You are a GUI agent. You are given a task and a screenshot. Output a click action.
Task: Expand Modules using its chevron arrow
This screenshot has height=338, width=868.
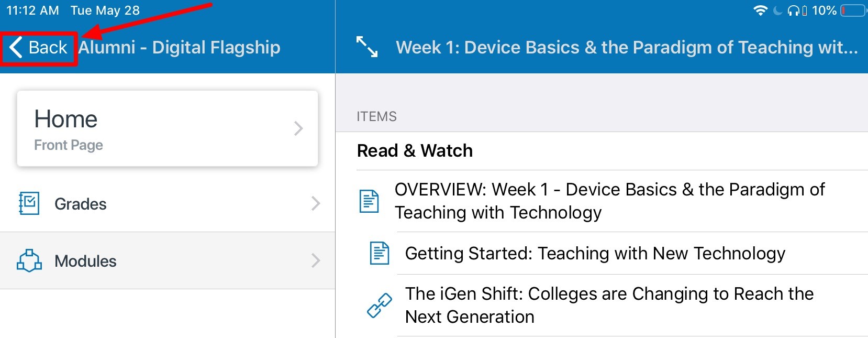(x=314, y=260)
